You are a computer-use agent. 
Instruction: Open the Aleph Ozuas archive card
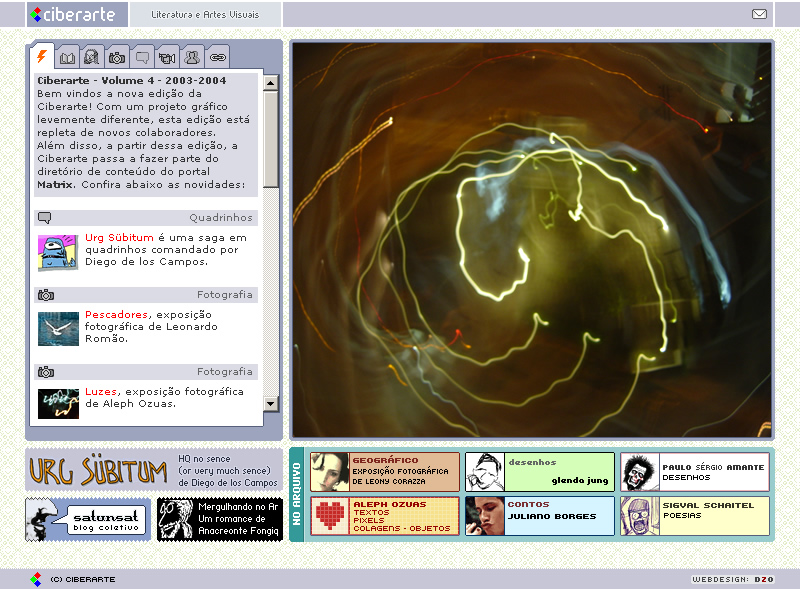[x=385, y=516]
